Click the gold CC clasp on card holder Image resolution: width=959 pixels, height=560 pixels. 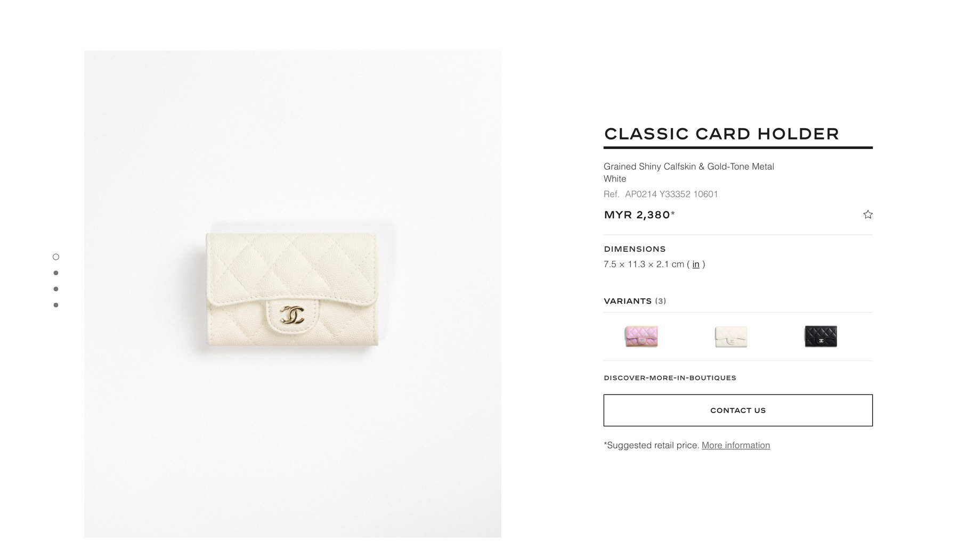pyautogui.click(x=292, y=315)
